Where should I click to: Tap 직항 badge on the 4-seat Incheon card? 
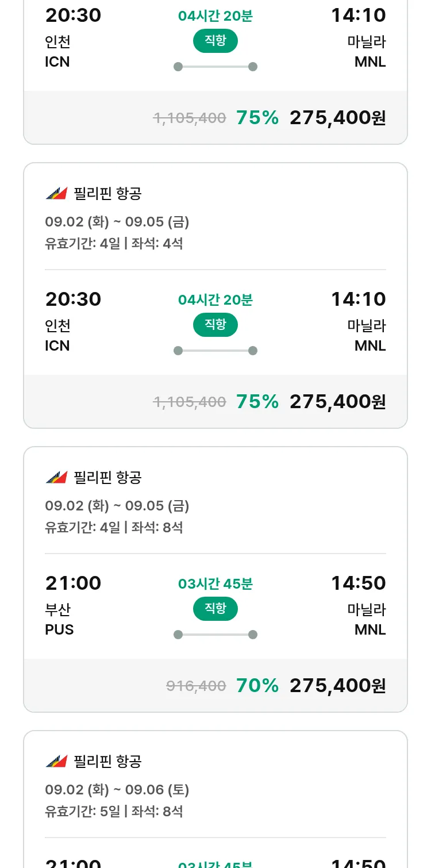[215, 324]
